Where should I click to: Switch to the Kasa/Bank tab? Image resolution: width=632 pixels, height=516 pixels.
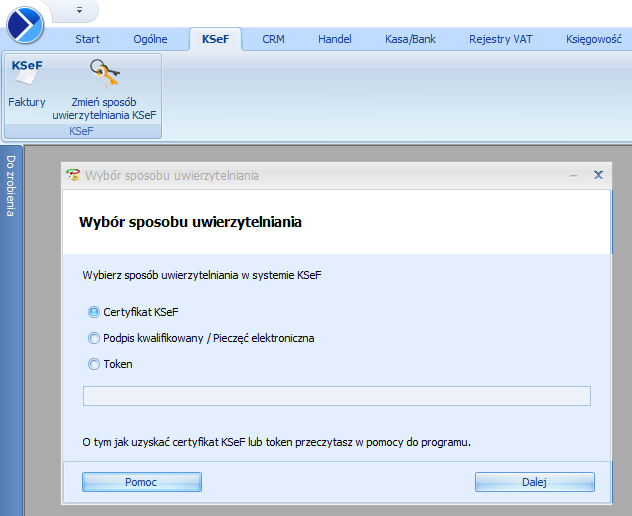click(x=410, y=39)
